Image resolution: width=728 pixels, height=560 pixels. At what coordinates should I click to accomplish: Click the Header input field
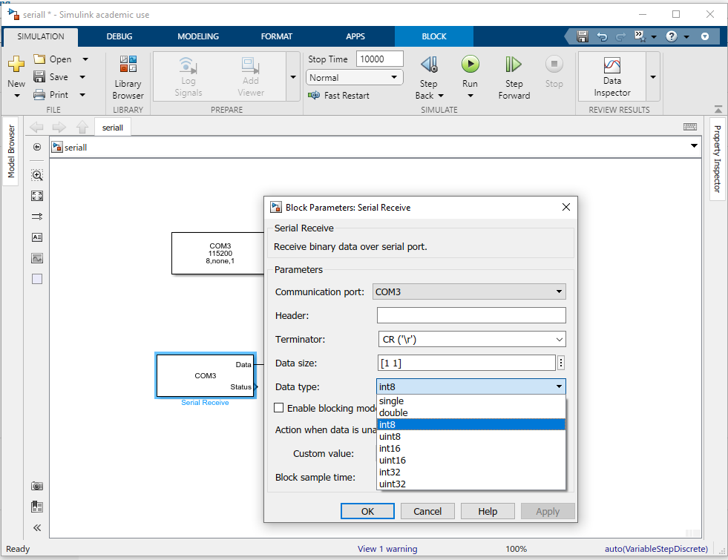(x=471, y=316)
